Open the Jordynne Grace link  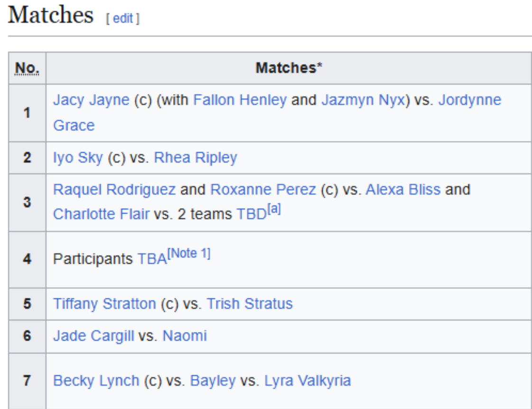[x=469, y=100]
